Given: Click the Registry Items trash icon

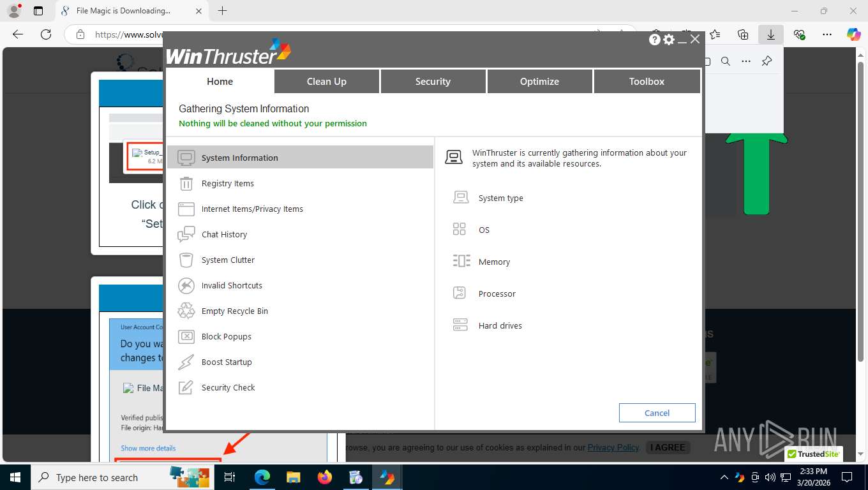Looking at the screenshot, I should pos(186,183).
